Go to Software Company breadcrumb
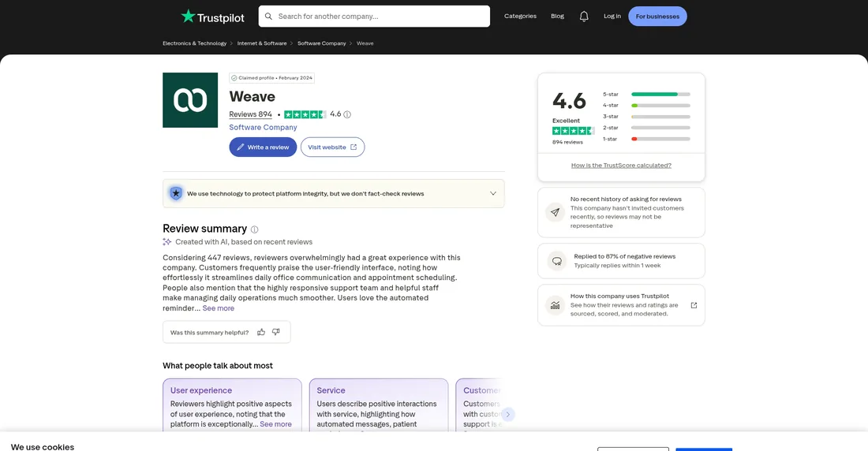The image size is (868, 451). [x=322, y=43]
